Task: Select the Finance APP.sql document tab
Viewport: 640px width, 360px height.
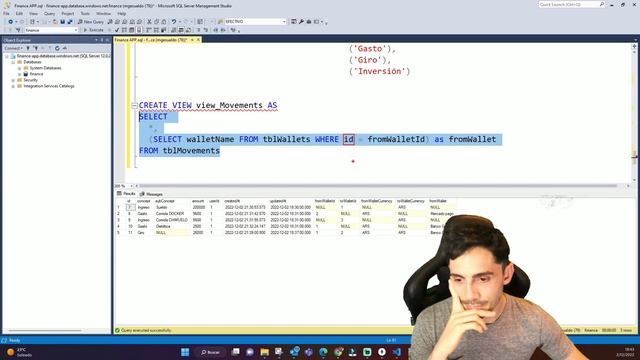Action: coord(151,40)
